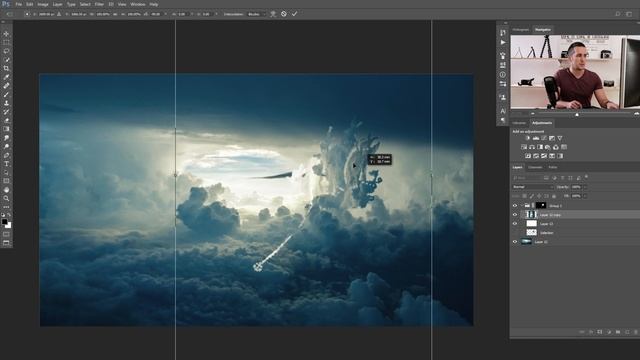Click Layer 12 white thumbnail
Image resolution: width=640 pixels, height=360 pixels.
[531, 223]
